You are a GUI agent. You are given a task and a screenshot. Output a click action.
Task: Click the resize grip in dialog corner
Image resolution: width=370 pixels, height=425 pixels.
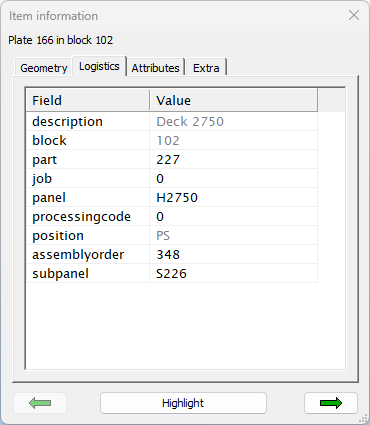point(364,419)
